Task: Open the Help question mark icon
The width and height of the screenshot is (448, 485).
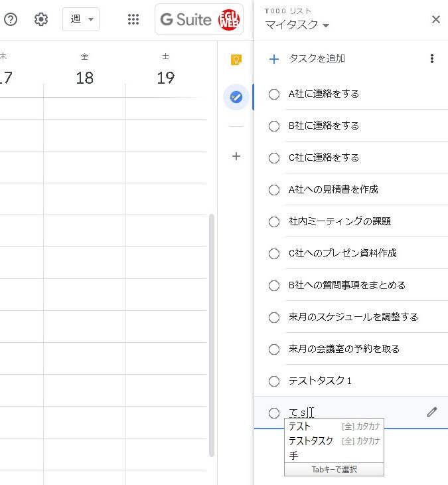Action: 10,19
